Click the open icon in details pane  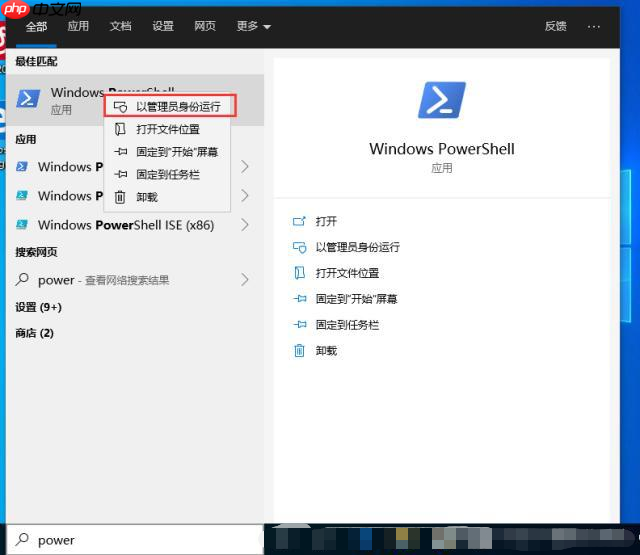[x=299, y=221]
